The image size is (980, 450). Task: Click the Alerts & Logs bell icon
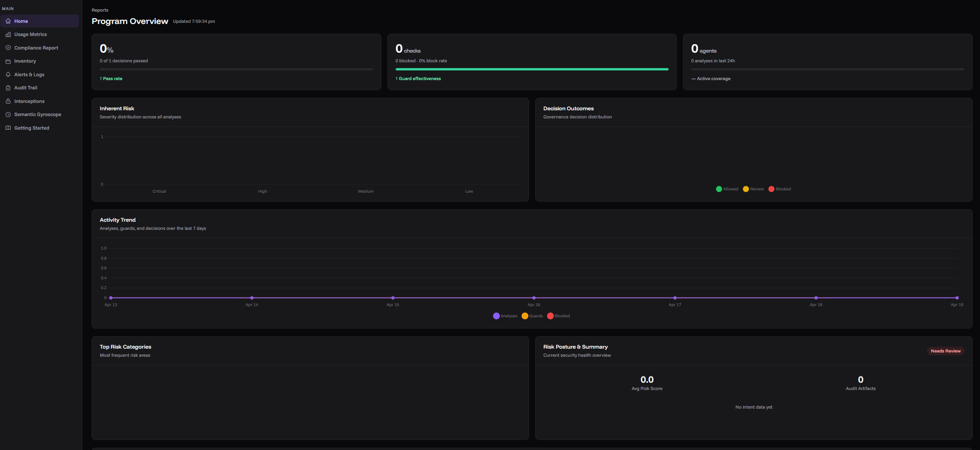tap(8, 75)
